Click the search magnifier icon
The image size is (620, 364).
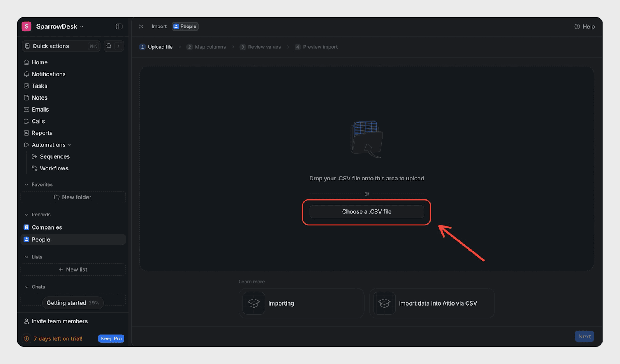coord(109,46)
